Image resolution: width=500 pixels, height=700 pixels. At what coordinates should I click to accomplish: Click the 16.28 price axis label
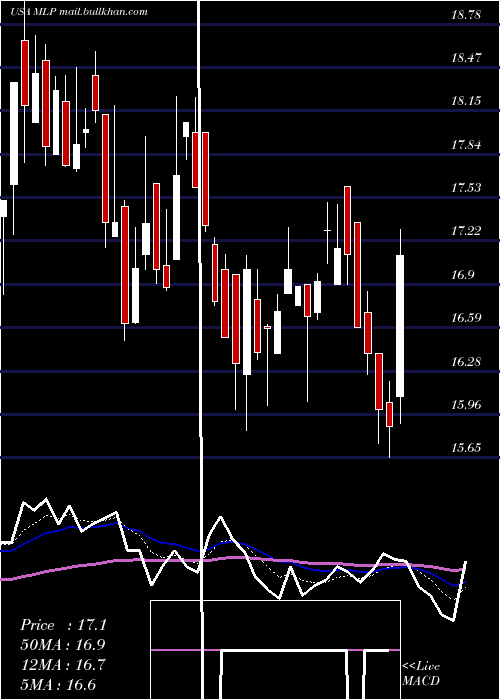[466, 361]
